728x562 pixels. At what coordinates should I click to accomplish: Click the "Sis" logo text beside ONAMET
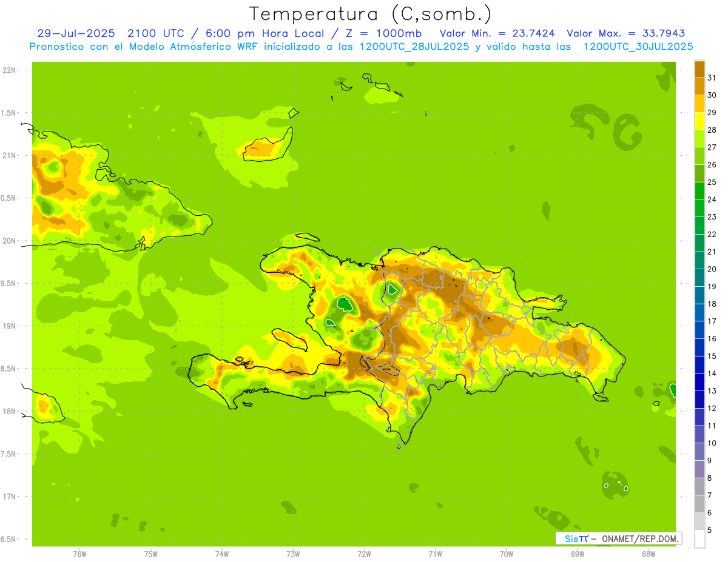pyautogui.click(x=571, y=538)
